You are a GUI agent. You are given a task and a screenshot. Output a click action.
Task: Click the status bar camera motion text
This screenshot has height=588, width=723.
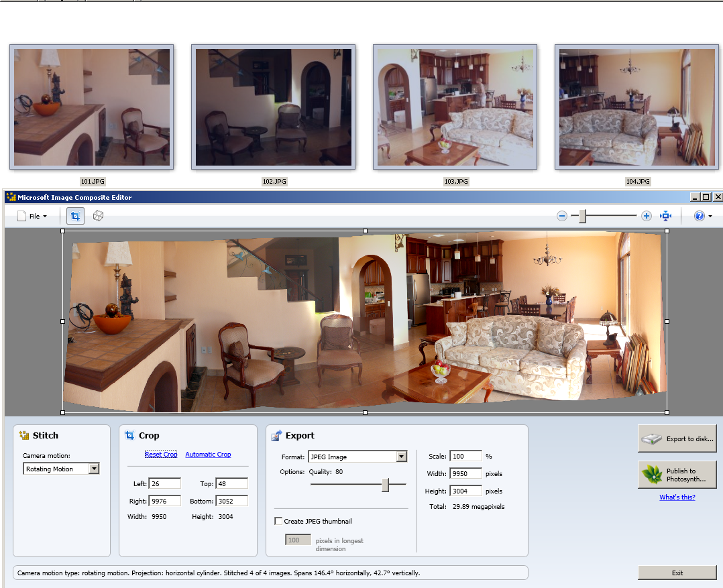[219, 573]
